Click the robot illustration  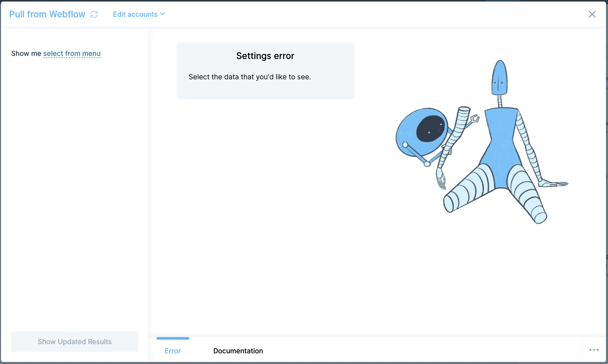coord(482,142)
